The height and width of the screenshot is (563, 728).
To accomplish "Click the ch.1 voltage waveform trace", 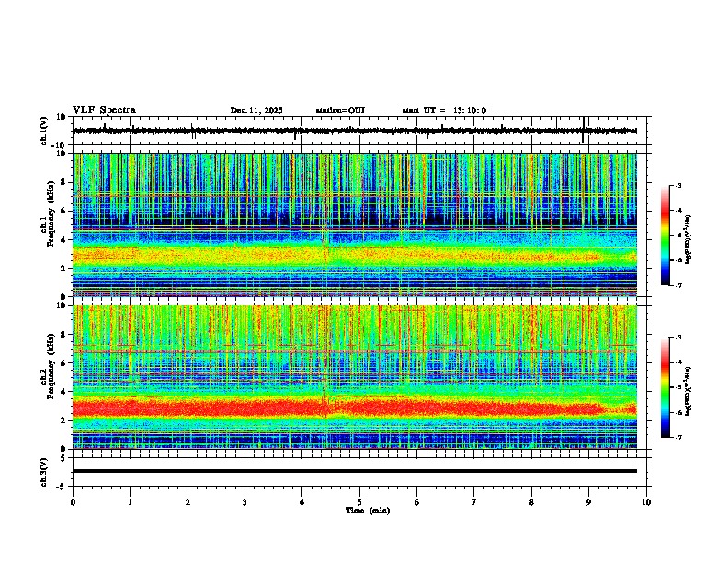I will pos(355,131).
